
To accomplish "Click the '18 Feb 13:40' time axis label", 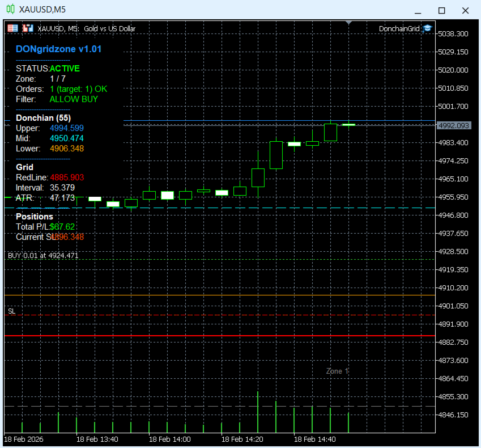I will (x=97, y=439).
